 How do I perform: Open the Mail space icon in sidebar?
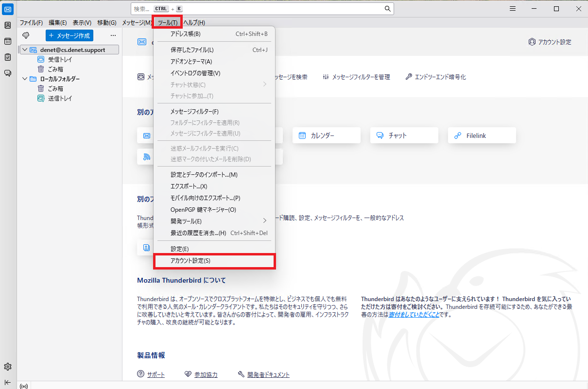(x=8, y=9)
